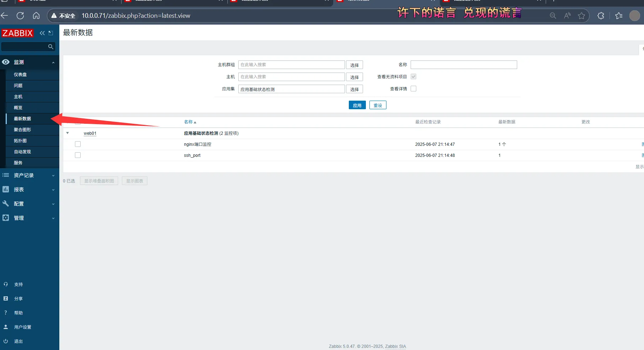Click the browser refresh icon

(20, 16)
